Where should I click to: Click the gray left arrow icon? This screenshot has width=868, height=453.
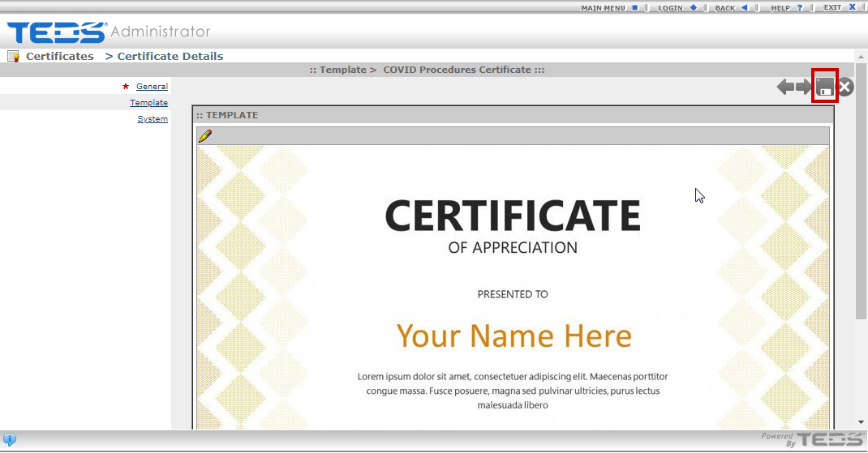coord(784,87)
